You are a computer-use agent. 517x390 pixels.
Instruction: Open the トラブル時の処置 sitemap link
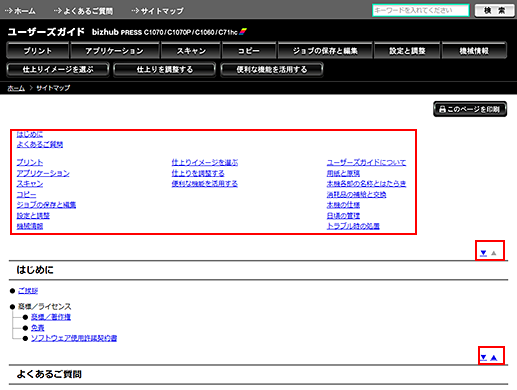pyautogui.click(x=353, y=226)
